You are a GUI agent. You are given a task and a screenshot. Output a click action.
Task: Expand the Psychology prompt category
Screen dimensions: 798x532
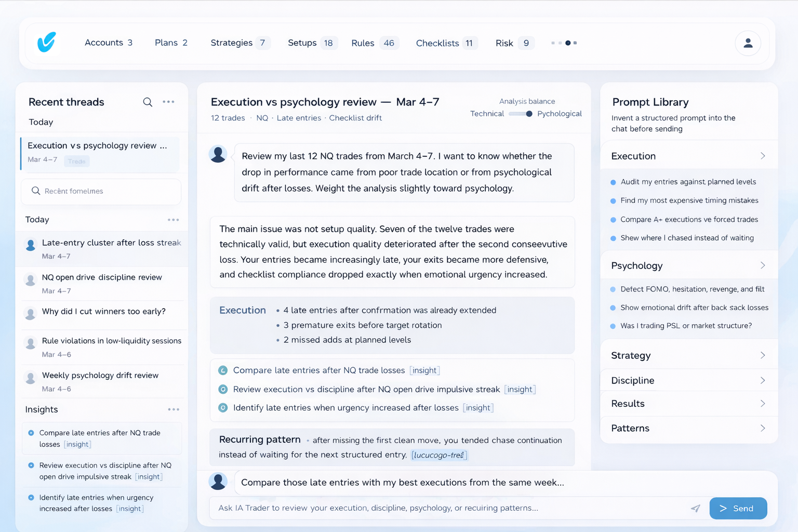click(689, 265)
